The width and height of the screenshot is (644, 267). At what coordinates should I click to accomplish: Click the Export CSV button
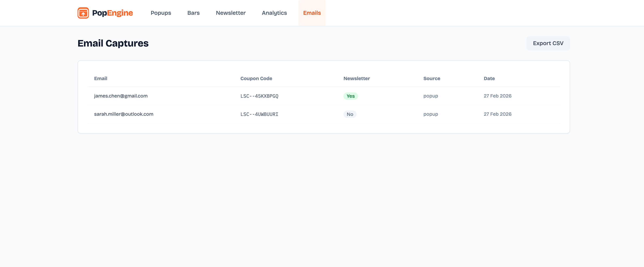(548, 43)
